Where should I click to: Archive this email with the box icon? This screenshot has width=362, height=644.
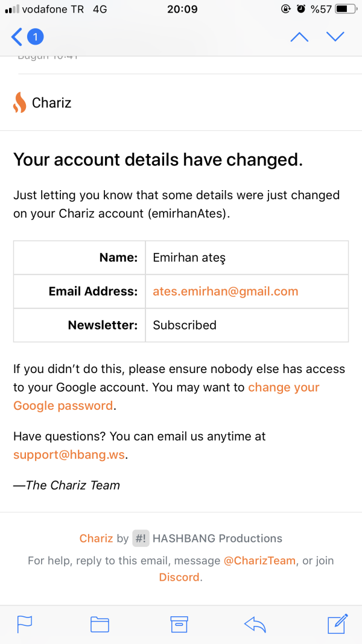click(179, 624)
